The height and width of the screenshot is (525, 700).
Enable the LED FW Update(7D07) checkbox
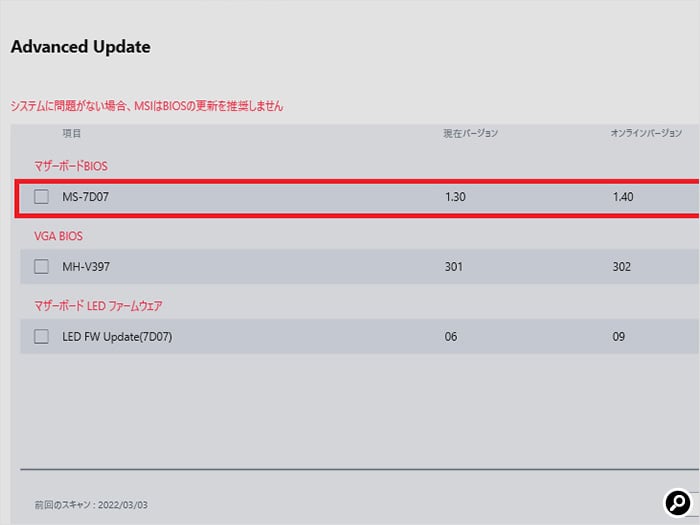point(42,336)
